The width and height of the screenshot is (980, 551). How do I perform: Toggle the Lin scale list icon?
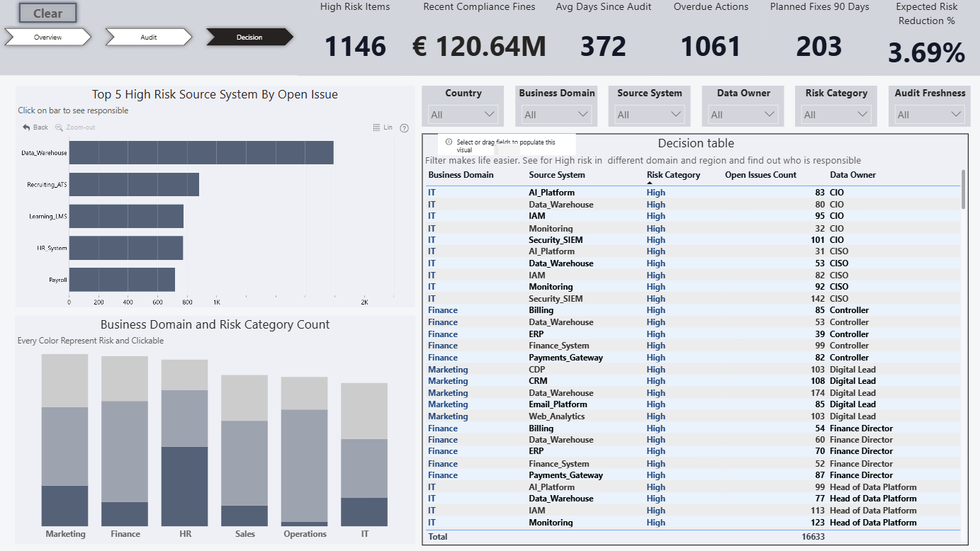pos(376,127)
